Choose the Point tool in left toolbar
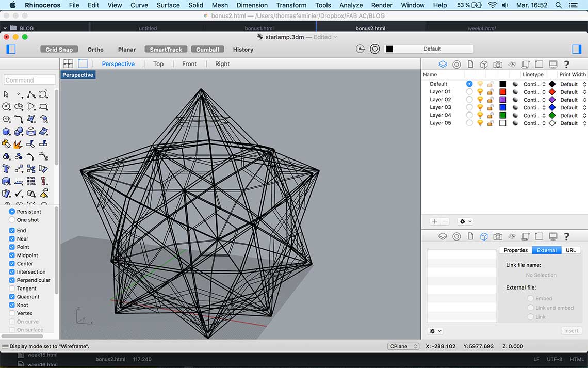Image resolution: width=588 pixels, height=368 pixels. [19, 94]
